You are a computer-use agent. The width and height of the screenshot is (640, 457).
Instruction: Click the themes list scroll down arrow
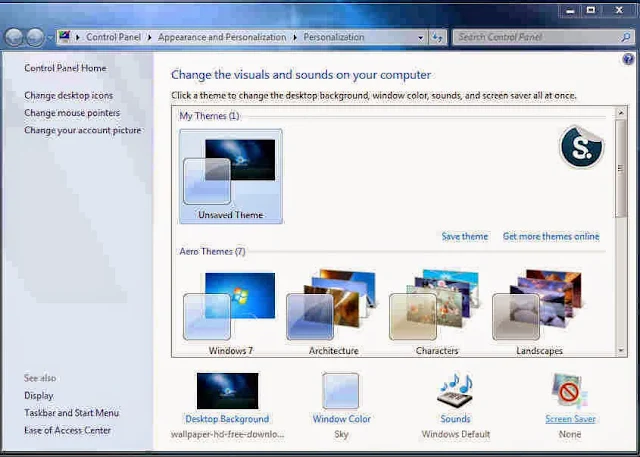point(621,350)
